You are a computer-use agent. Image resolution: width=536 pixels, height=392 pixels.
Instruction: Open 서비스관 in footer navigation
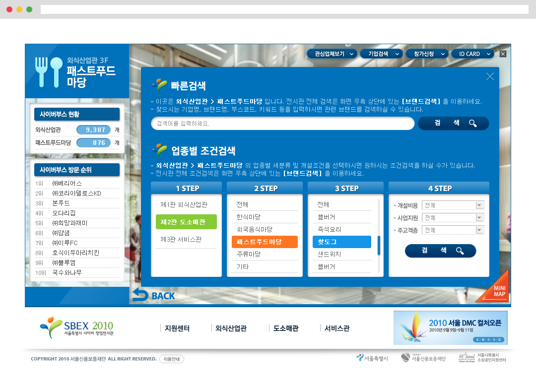click(x=336, y=328)
